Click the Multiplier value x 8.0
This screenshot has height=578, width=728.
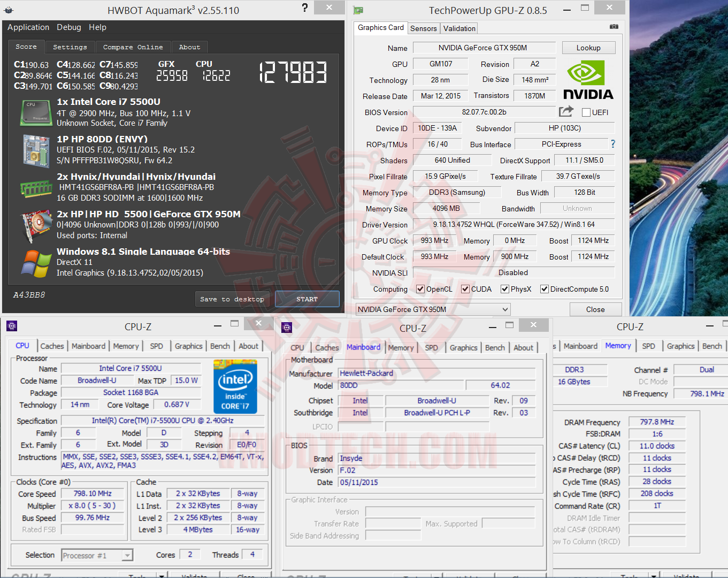coord(93,505)
